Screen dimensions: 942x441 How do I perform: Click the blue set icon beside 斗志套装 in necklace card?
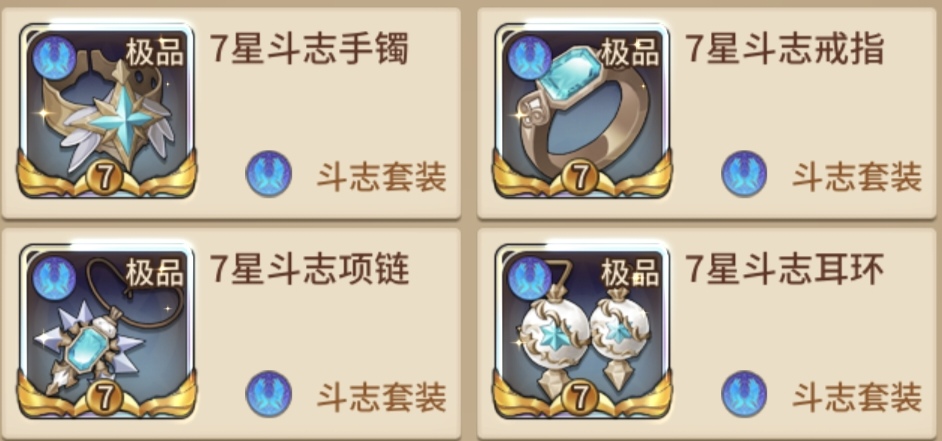point(269,394)
